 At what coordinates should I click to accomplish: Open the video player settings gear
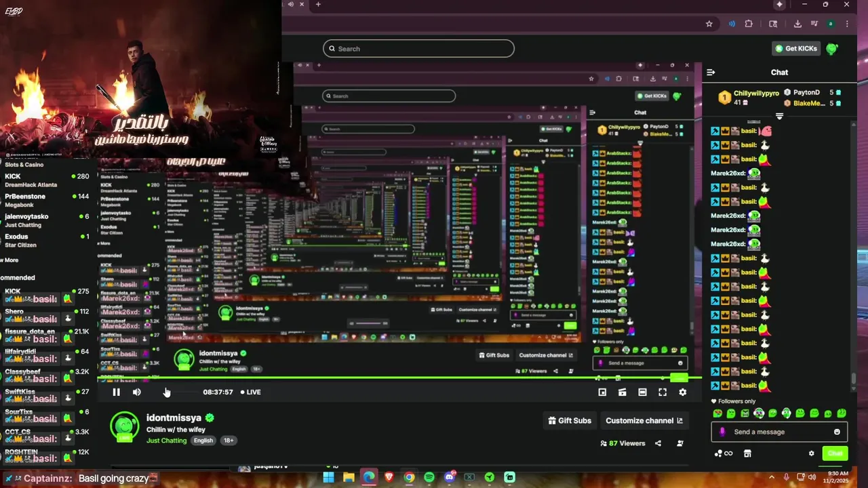point(683,392)
